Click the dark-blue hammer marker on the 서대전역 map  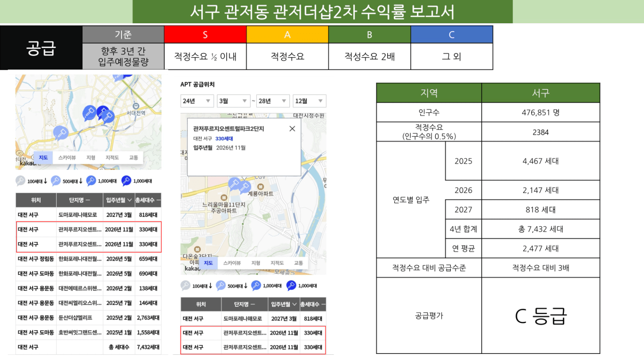(x=102, y=112)
